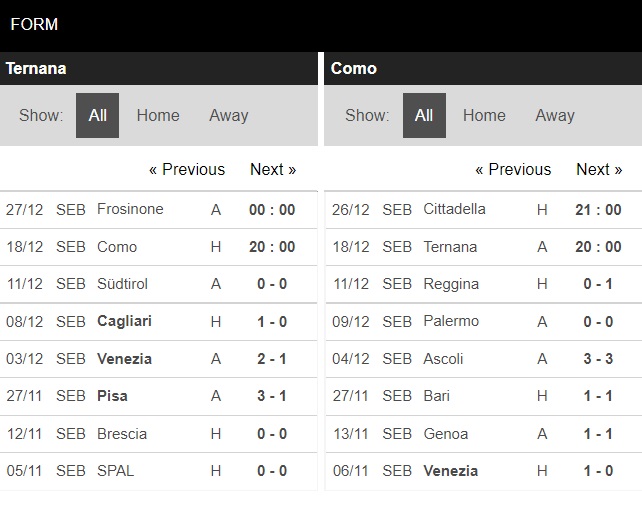
Task: Open Como's Venezia 1 - 0 match on 06/11
Action: click(x=484, y=471)
